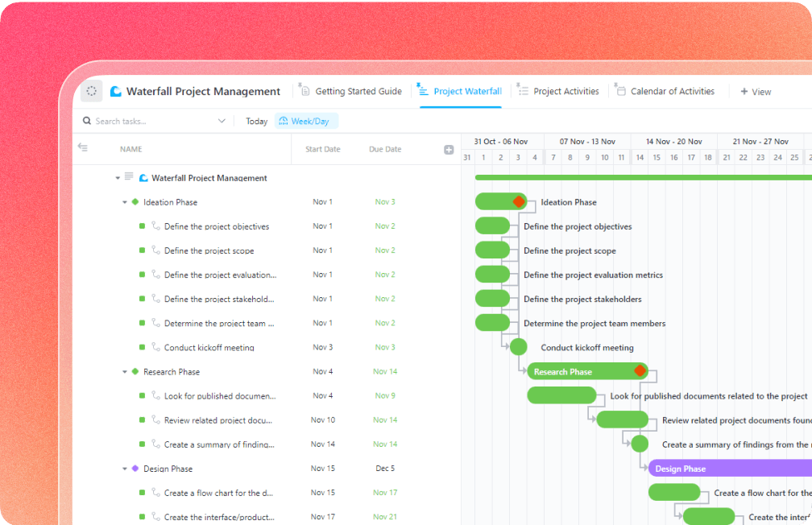Click the Nov 10 start date cell
Screen dimensions: 812x525
(x=322, y=420)
